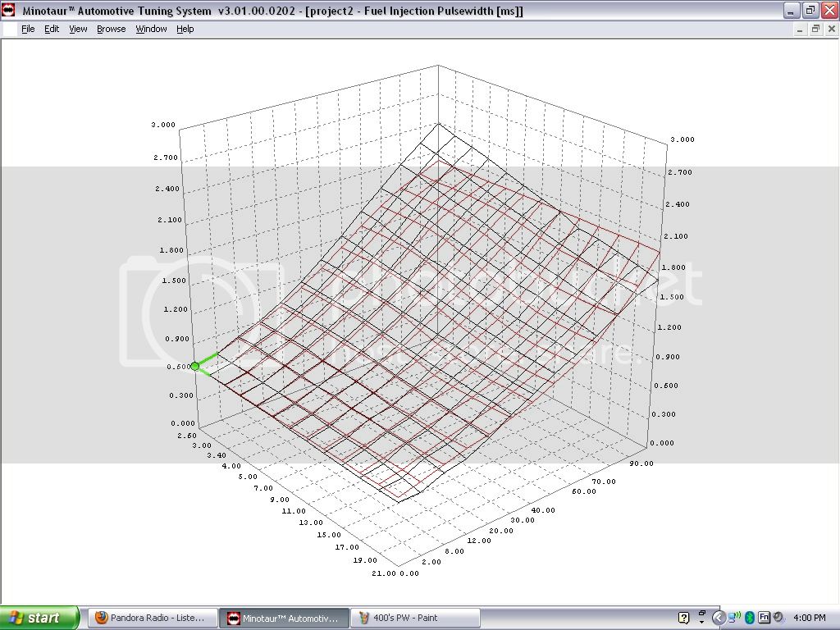Open the language bar options arrow
840x630 pixels.
point(702,622)
